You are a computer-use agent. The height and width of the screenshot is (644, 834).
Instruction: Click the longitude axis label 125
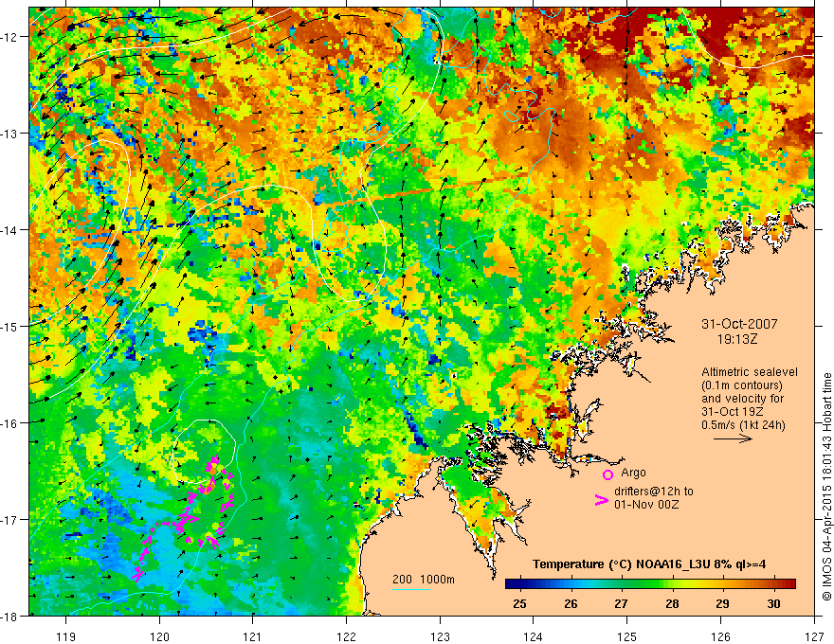pyautogui.click(x=627, y=636)
